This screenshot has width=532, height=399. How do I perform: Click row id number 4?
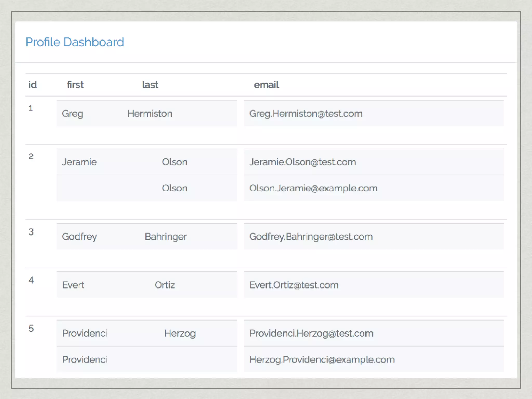tap(31, 280)
